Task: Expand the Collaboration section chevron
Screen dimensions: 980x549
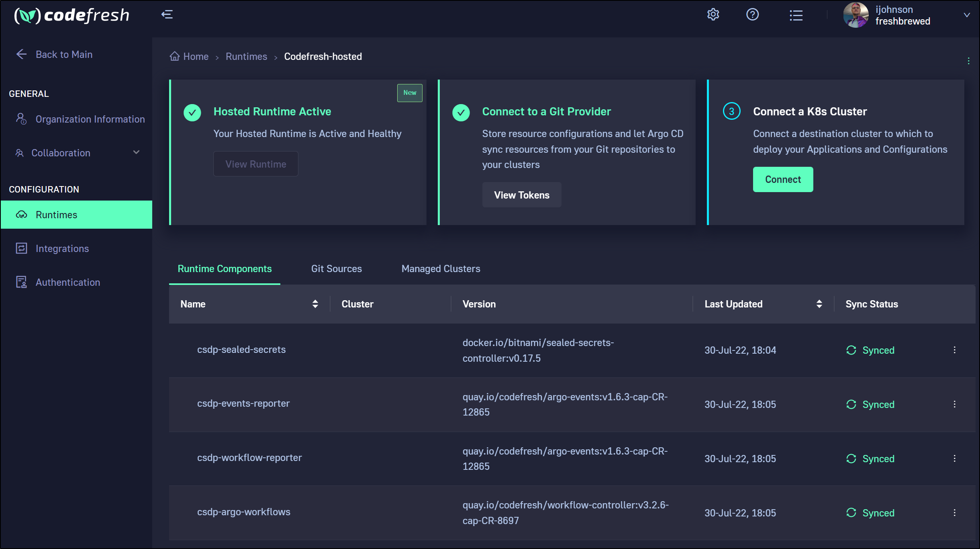Action: (136, 152)
